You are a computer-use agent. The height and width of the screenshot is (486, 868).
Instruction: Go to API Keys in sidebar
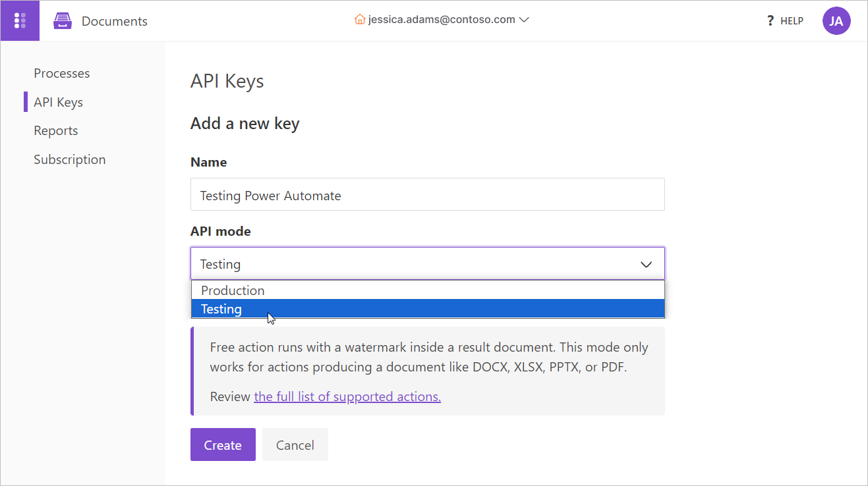click(59, 102)
